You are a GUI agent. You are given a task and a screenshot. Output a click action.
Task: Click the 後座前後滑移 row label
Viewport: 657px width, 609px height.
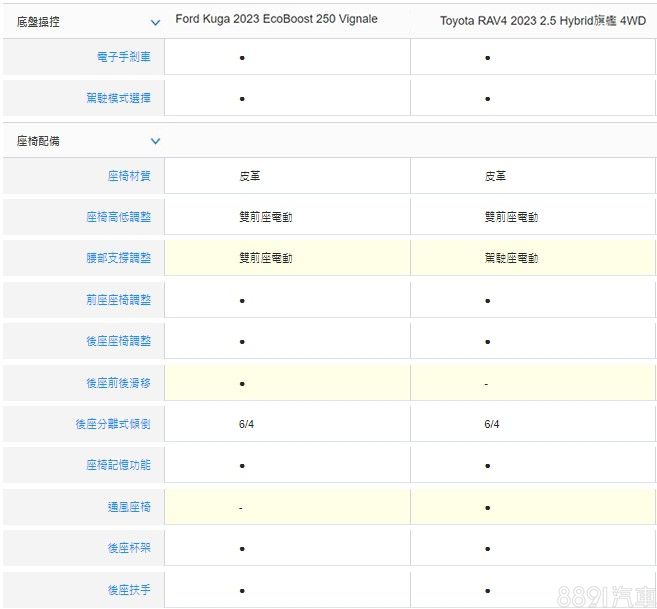(x=118, y=383)
